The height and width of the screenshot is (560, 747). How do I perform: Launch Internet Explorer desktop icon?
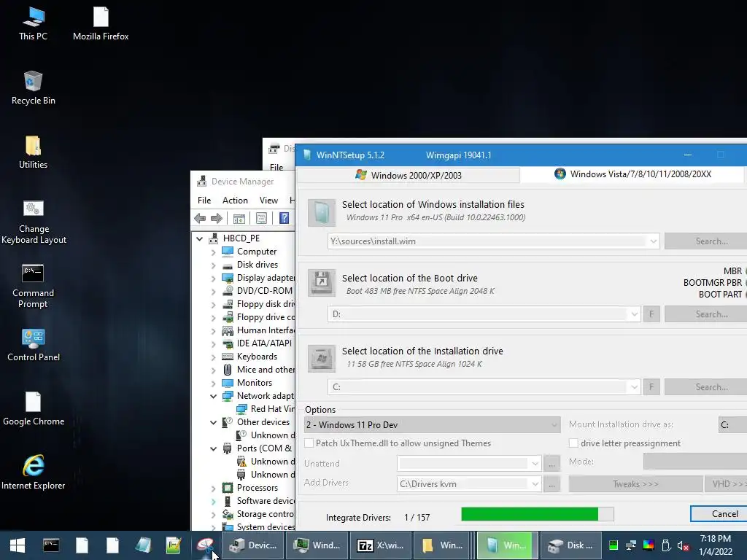click(34, 472)
